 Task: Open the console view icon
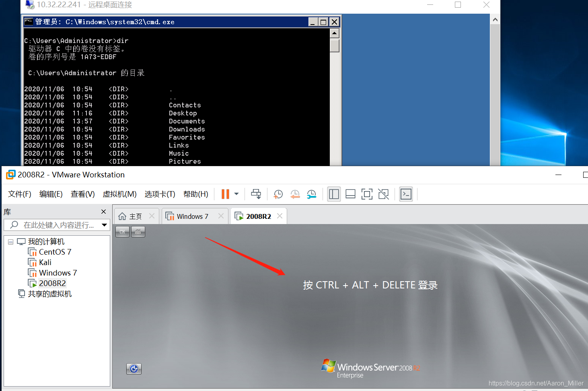(x=406, y=194)
